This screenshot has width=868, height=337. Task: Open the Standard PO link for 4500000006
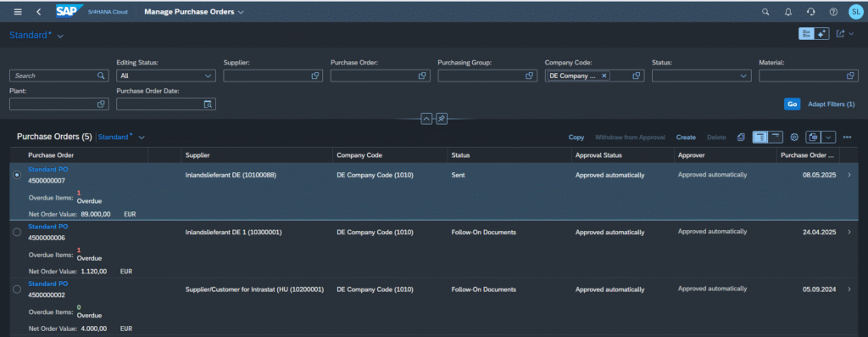pos(48,226)
